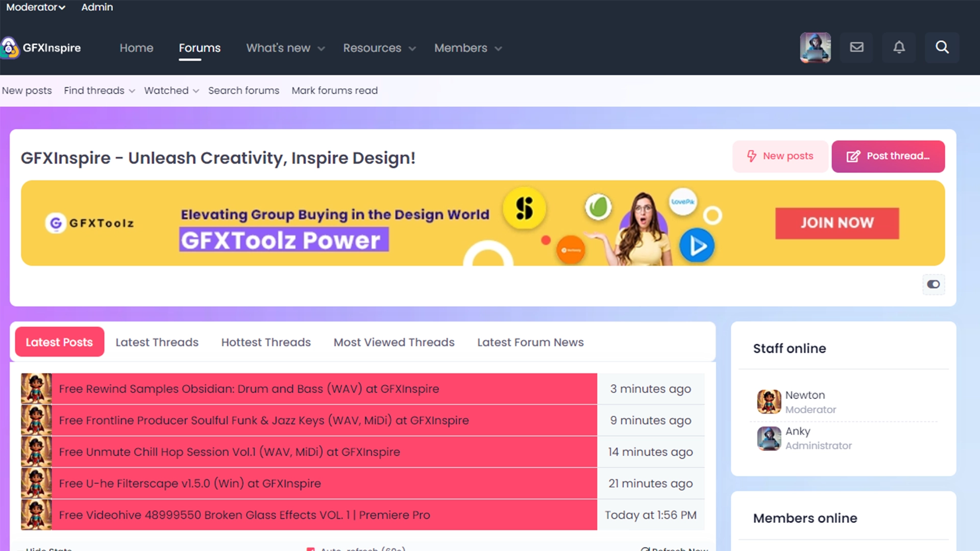
Task: Toggle the Auto-refresh checkbox
Action: (x=310, y=548)
